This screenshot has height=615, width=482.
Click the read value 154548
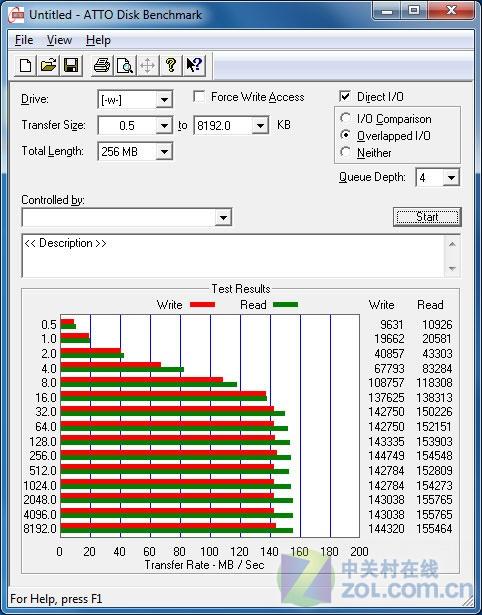click(x=434, y=456)
